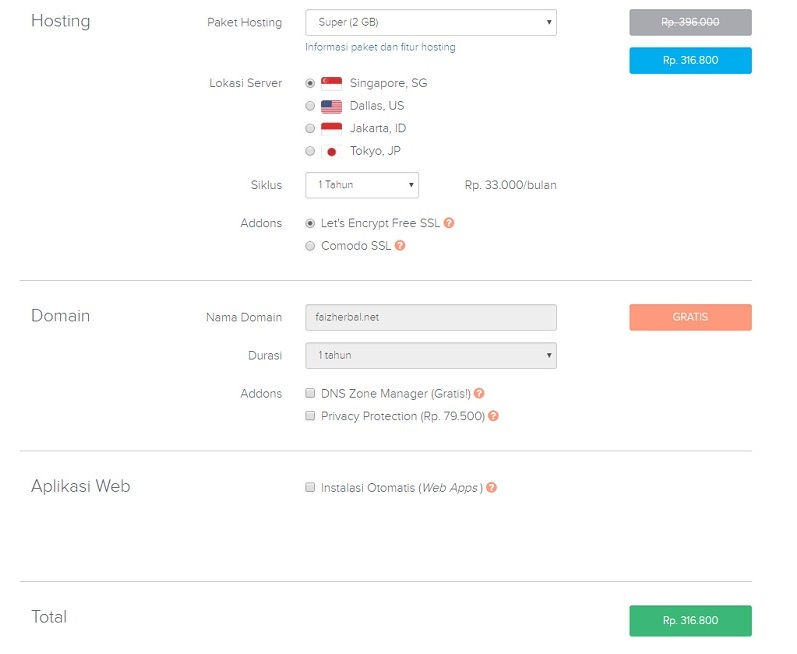Screen dimensions: 797x654
Task: Open help icon for Privacy Protection
Action: point(493,416)
